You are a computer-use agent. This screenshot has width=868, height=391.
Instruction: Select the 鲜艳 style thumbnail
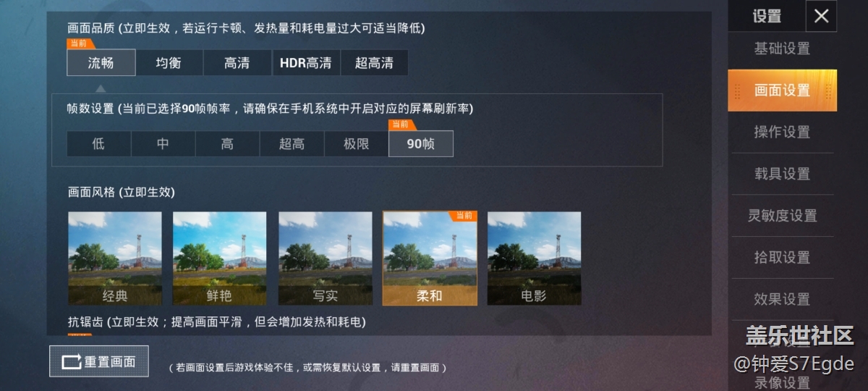[220, 258]
